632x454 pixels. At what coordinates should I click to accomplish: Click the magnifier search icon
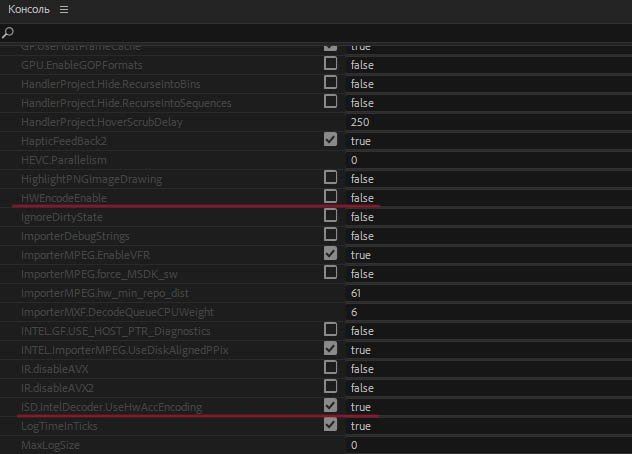click(x=8, y=33)
